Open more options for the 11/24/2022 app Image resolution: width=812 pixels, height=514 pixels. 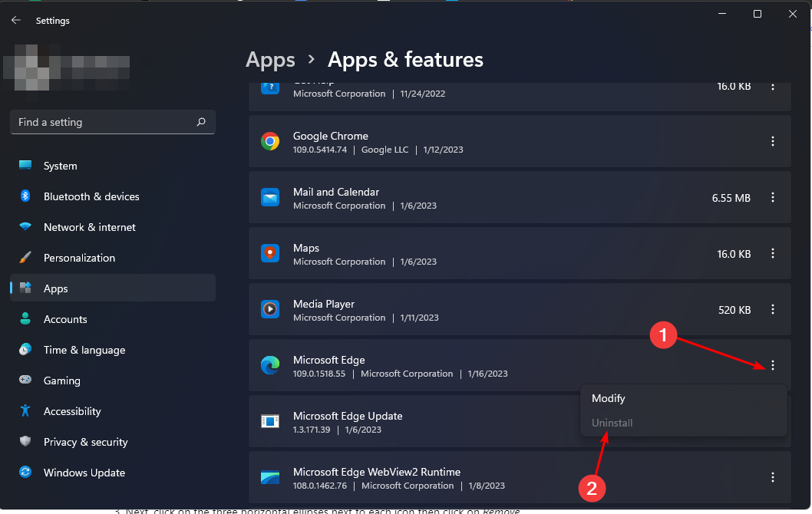tap(773, 87)
